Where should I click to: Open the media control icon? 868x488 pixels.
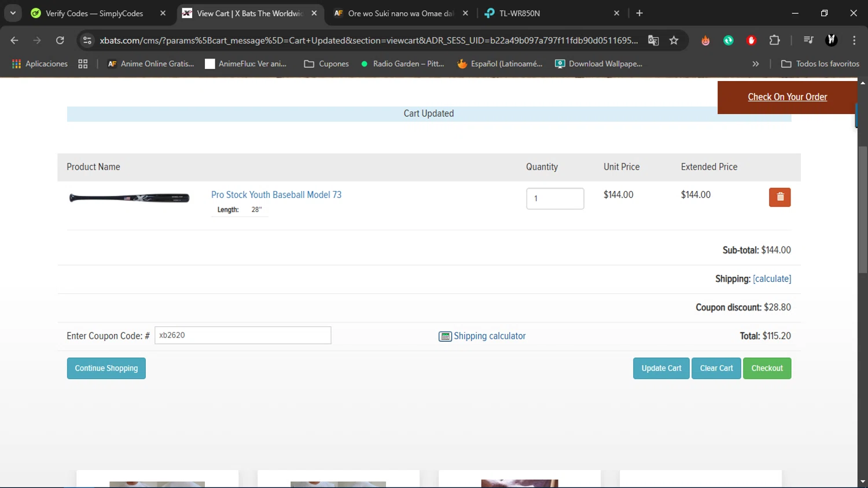click(x=808, y=41)
